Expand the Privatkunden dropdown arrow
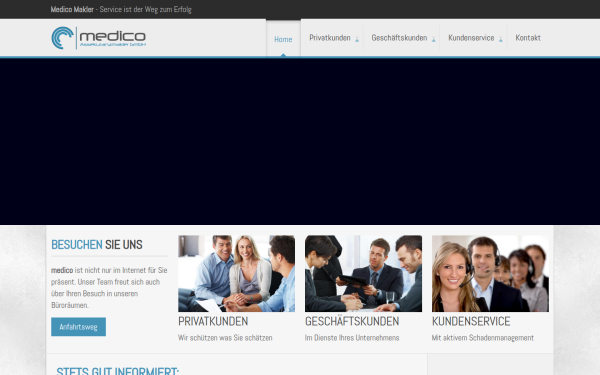The height and width of the screenshot is (375, 600). (x=357, y=39)
